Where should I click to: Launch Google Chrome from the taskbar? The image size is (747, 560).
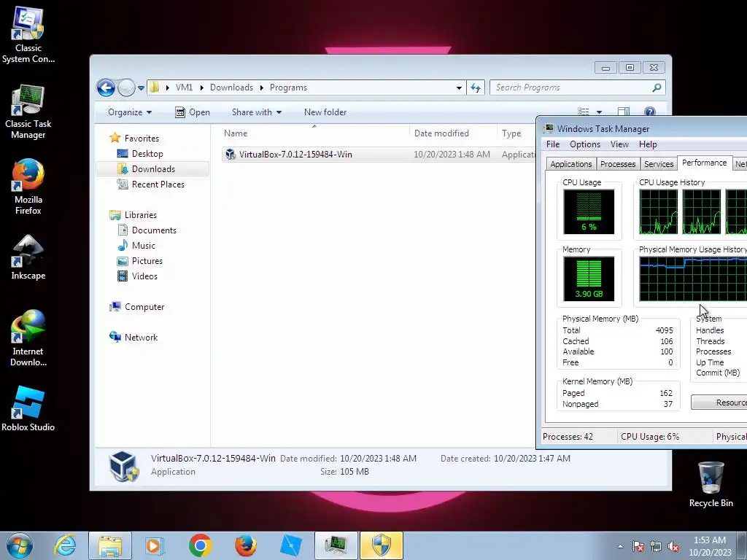[200, 545]
